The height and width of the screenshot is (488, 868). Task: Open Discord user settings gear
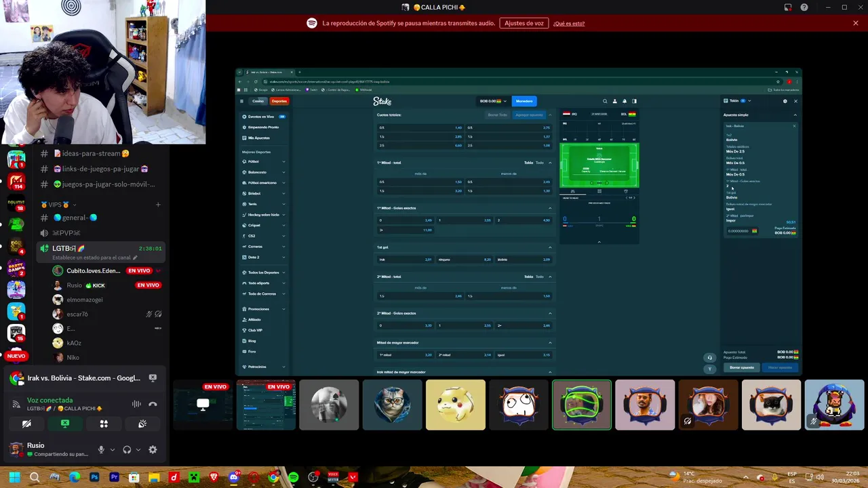click(x=153, y=449)
